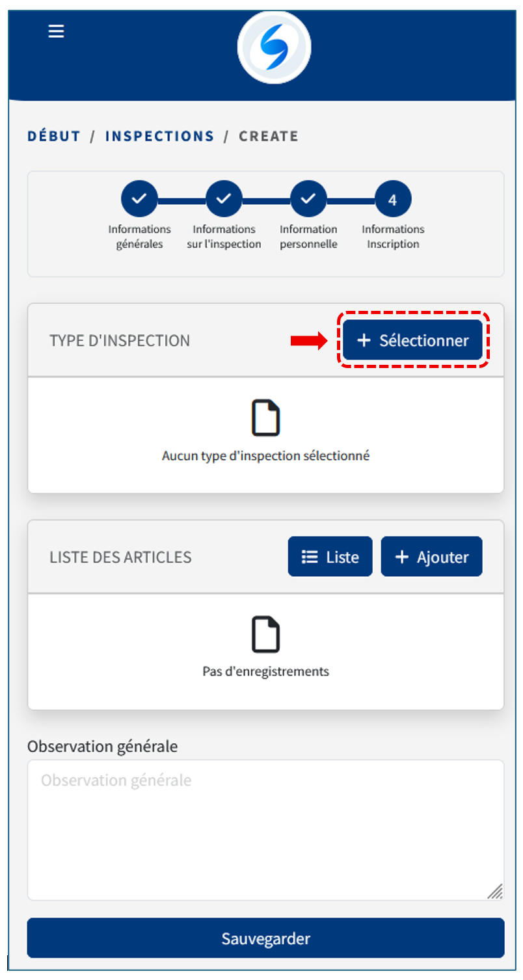Click the circular app logo
The width and height of the screenshot is (523, 980).
click(x=274, y=47)
